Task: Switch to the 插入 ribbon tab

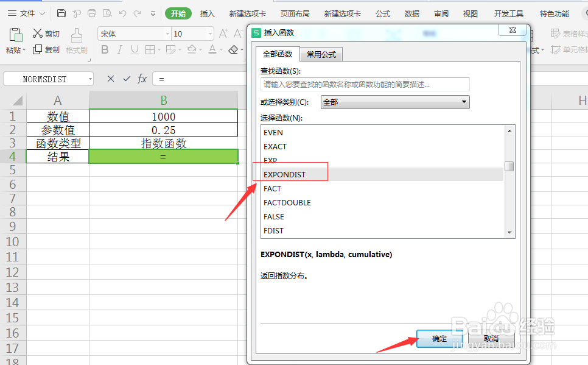Action: click(207, 14)
